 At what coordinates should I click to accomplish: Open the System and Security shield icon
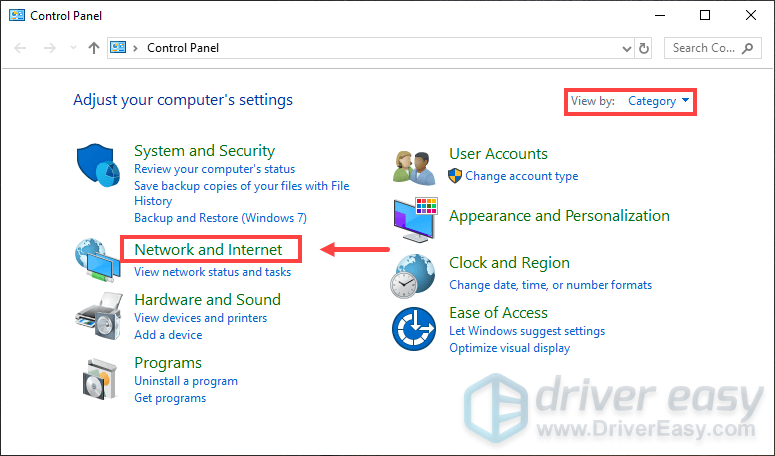(x=98, y=166)
